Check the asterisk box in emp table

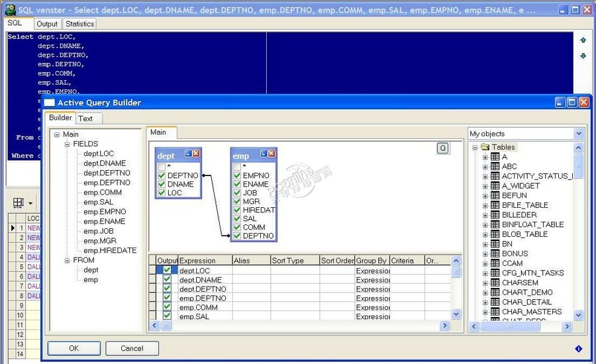(x=237, y=167)
